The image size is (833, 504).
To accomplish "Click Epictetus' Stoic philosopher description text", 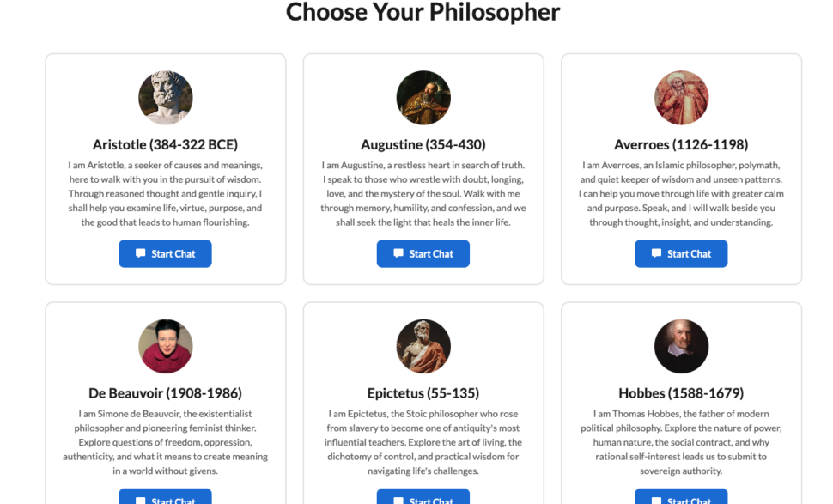I will point(423,442).
